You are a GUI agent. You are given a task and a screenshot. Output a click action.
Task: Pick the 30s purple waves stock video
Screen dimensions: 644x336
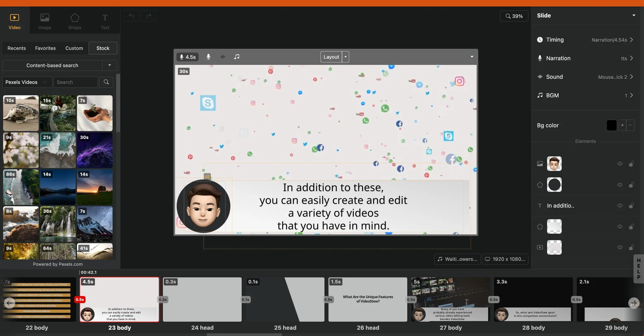(95, 150)
